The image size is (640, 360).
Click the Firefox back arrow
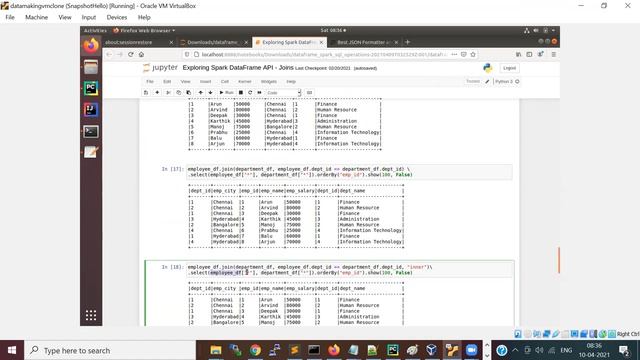[109, 54]
